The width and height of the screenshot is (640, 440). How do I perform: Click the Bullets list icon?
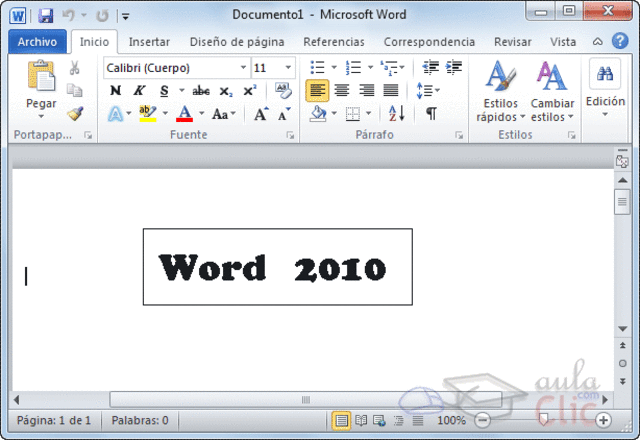[x=318, y=67]
